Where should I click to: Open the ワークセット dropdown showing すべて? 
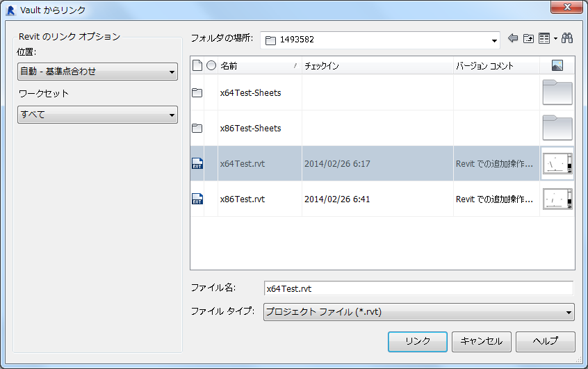tap(97, 115)
